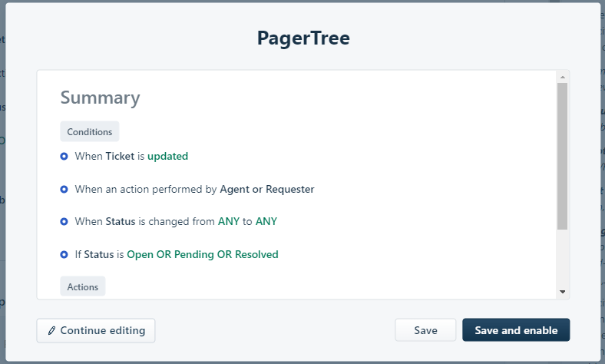Click the pencil icon beside Continue editing

51,331
